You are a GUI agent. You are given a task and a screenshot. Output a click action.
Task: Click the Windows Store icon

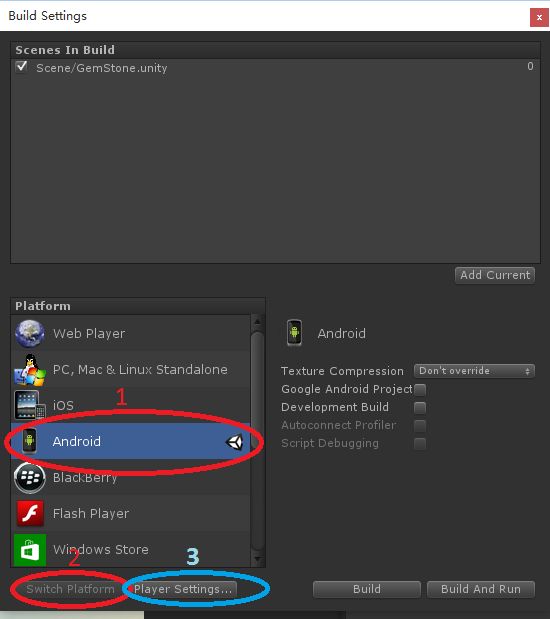30,550
